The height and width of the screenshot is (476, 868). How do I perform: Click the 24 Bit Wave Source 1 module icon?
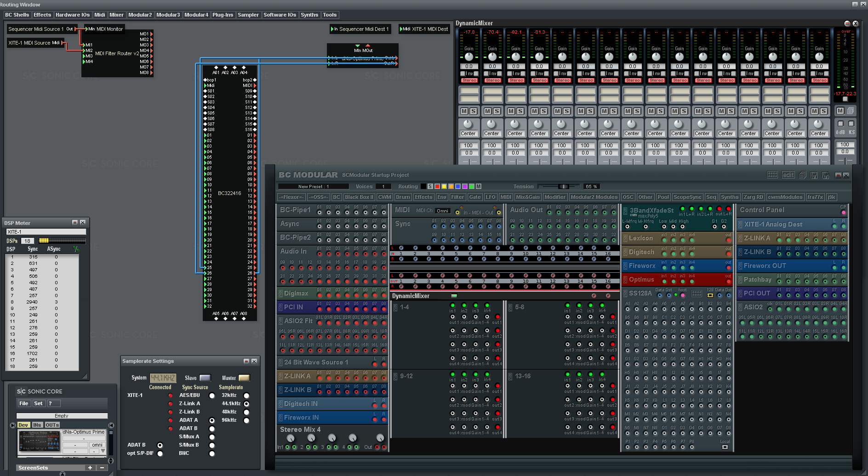[280, 362]
